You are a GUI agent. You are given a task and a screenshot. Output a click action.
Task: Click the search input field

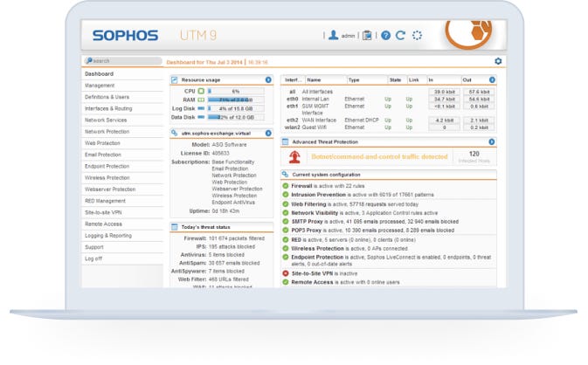click(x=123, y=61)
